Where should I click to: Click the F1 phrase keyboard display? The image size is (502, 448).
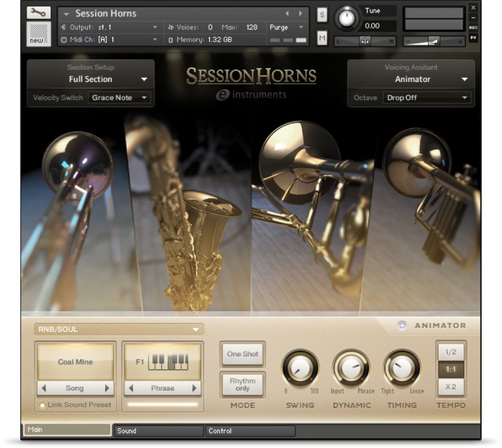tap(163, 362)
